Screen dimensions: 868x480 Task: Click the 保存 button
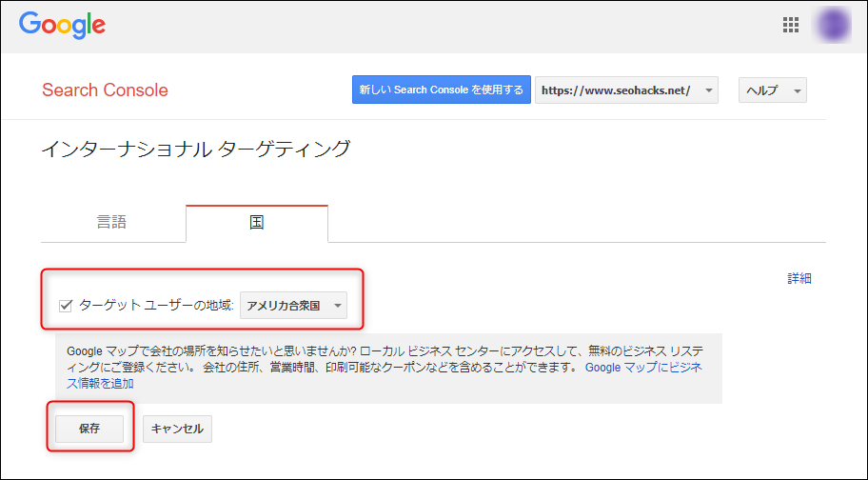coord(89,429)
